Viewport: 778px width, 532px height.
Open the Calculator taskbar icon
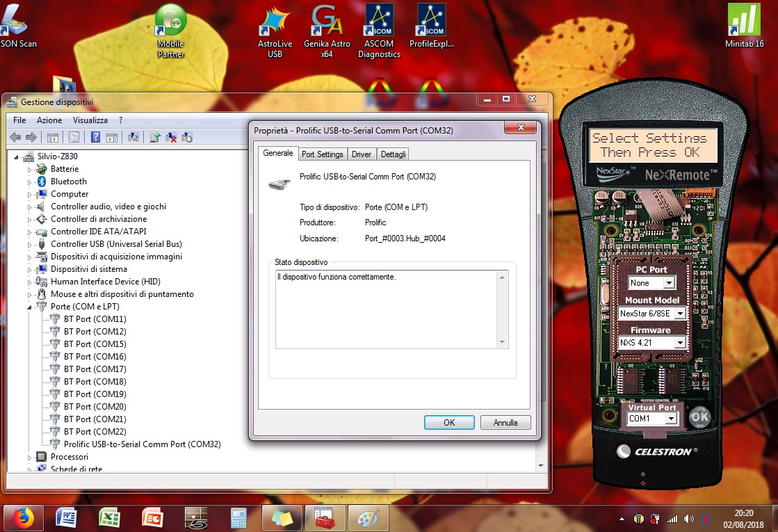click(238, 518)
